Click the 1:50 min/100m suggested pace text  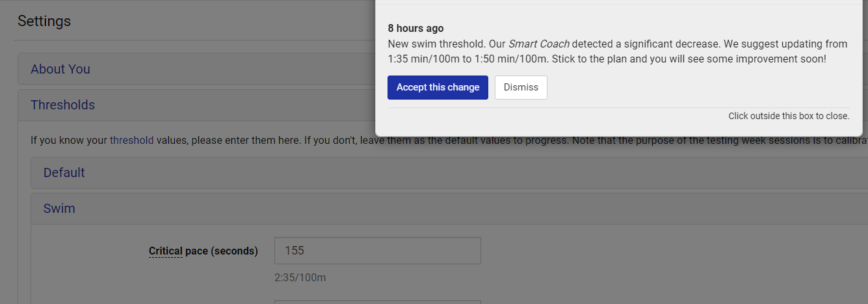pos(508,59)
